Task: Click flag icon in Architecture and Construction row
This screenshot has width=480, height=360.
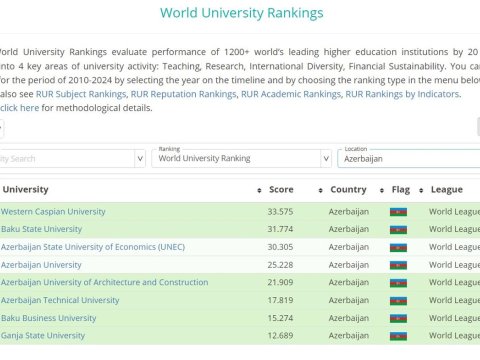Action: point(398,283)
